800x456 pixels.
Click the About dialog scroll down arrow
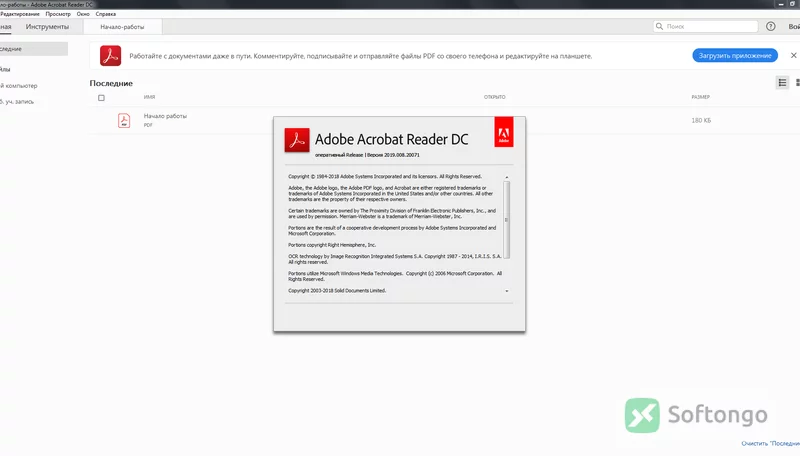pos(507,291)
